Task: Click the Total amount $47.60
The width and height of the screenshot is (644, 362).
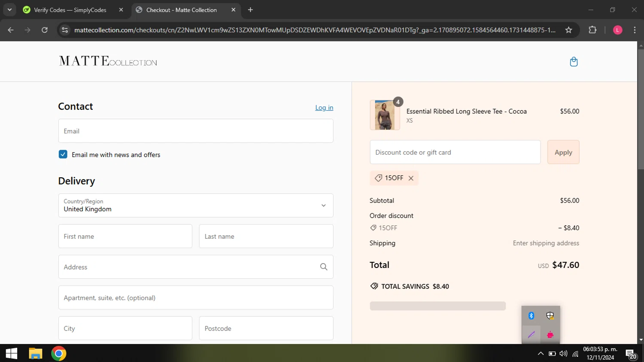Action: click(565, 265)
